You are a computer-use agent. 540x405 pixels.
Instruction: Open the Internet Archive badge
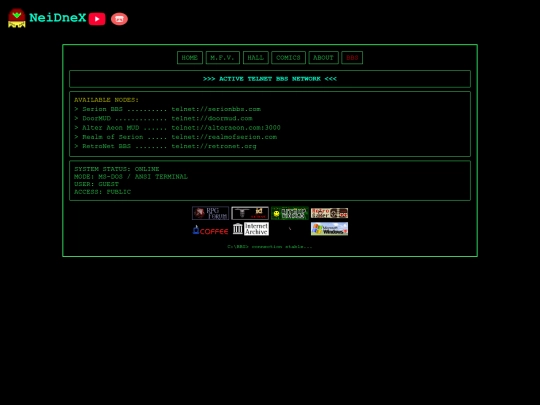point(250,229)
